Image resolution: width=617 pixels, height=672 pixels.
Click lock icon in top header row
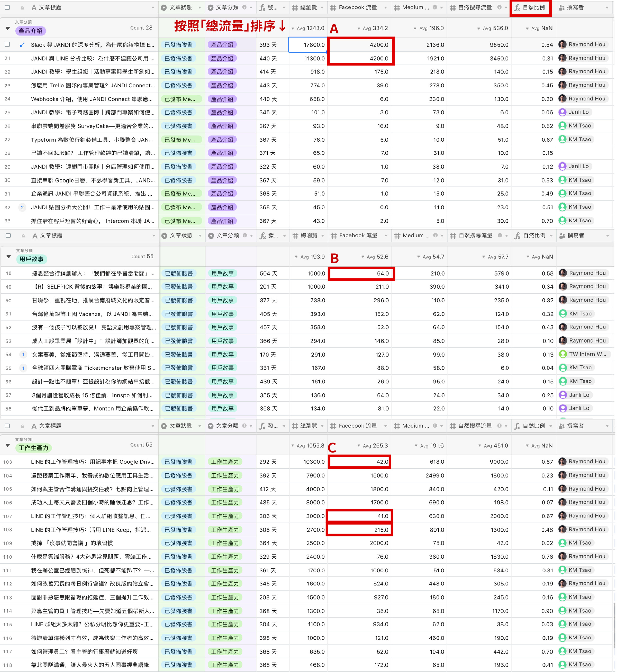22,8
